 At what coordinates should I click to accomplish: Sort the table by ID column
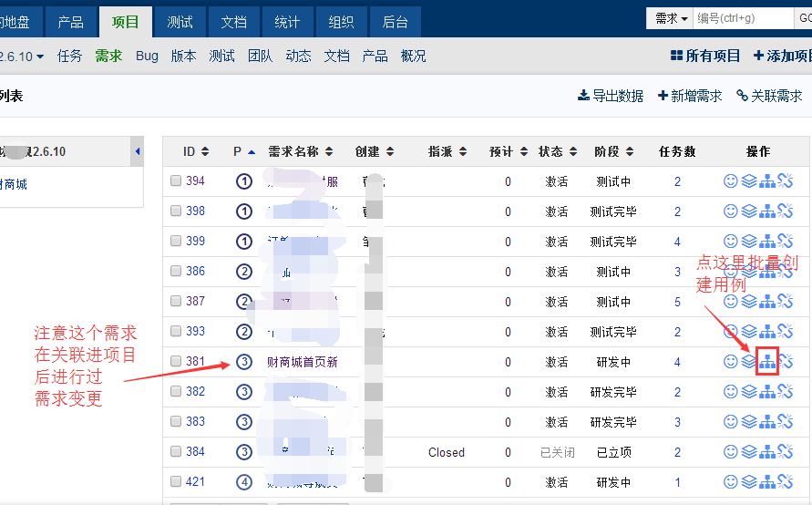(195, 151)
